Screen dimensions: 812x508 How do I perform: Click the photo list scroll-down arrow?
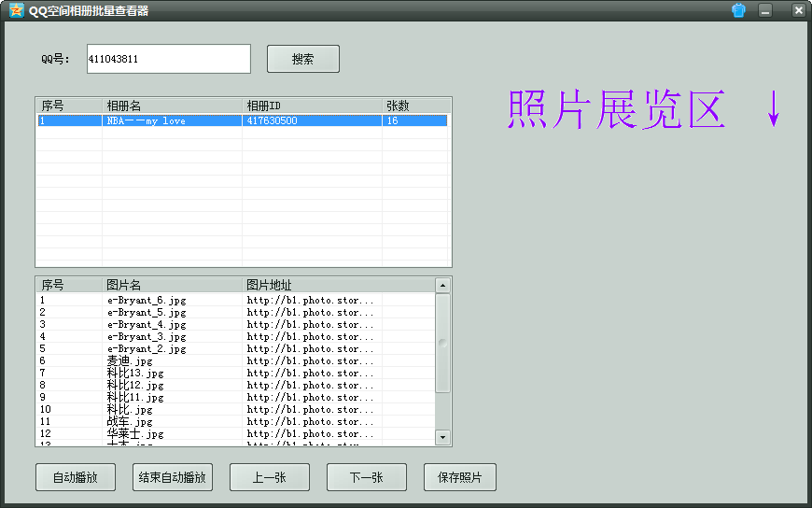pyautogui.click(x=442, y=437)
